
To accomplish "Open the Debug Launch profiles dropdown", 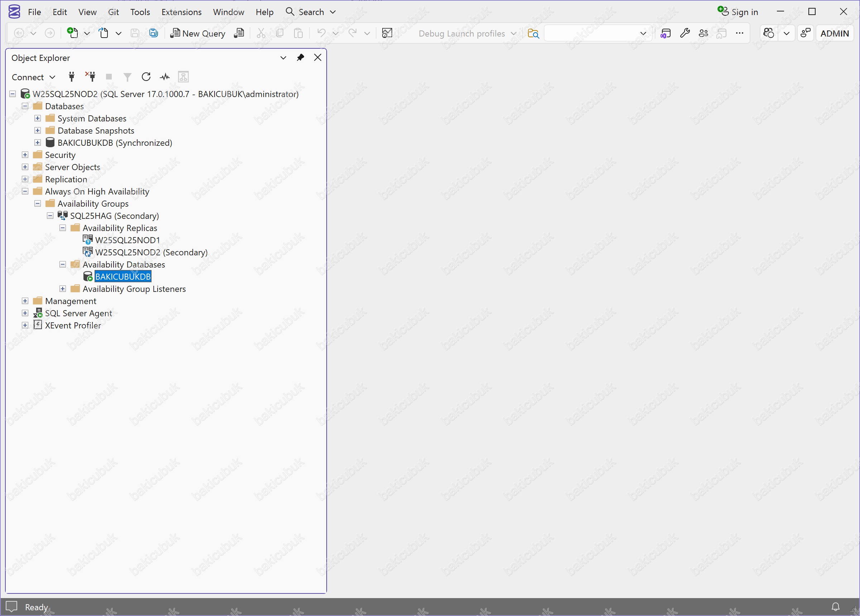I will [467, 33].
